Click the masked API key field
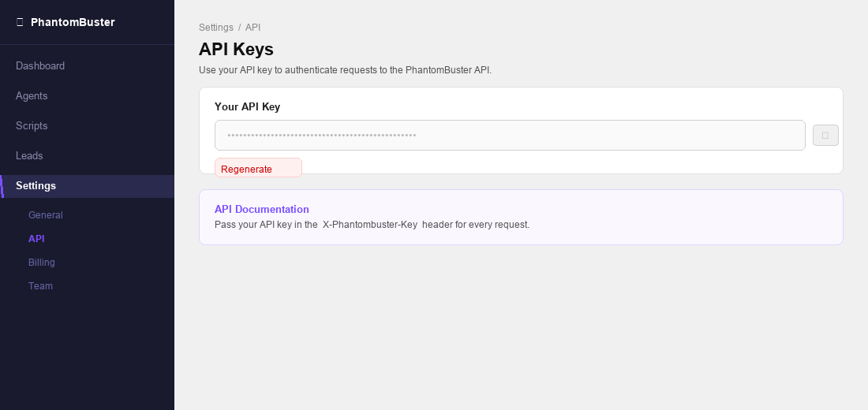This screenshot has height=410, width=868. [x=510, y=135]
